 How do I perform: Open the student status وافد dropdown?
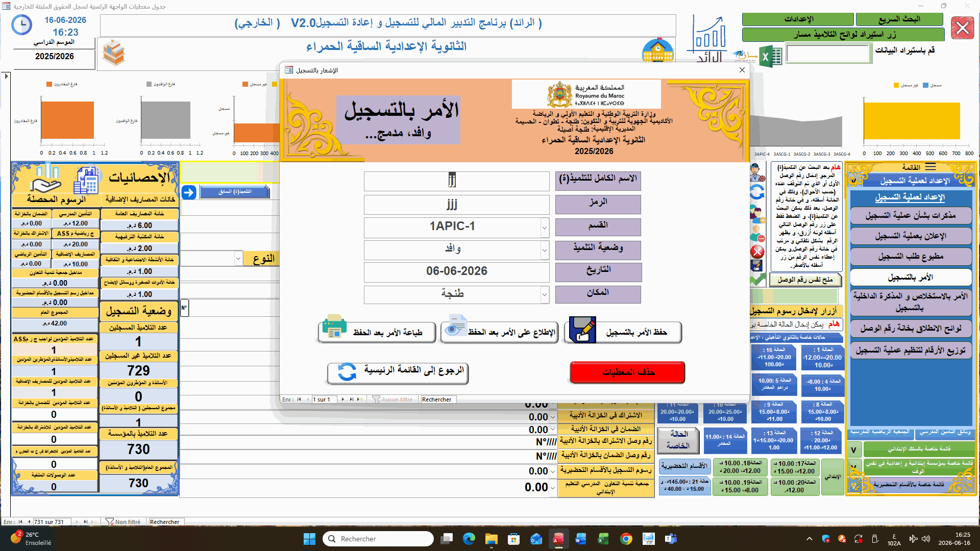pyautogui.click(x=545, y=250)
